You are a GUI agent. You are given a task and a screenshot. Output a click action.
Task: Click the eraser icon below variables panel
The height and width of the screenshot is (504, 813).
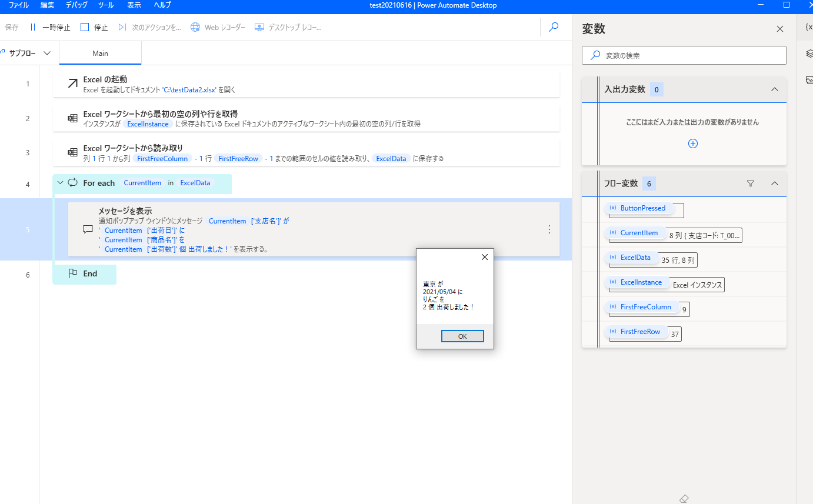[684, 498]
